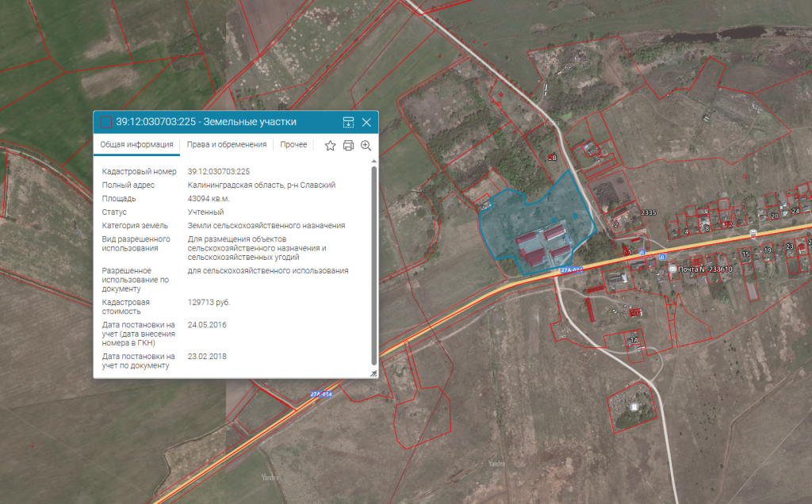Click the red square parcel icon in header

pos(105,122)
